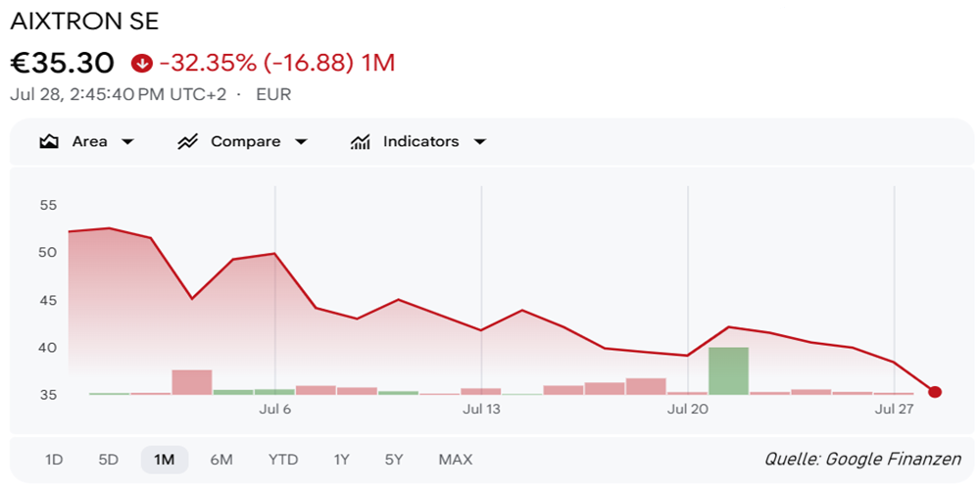Image resolution: width=980 pixels, height=490 pixels.
Task: Click the Compare lines icon
Action: click(x=187, y=142)
